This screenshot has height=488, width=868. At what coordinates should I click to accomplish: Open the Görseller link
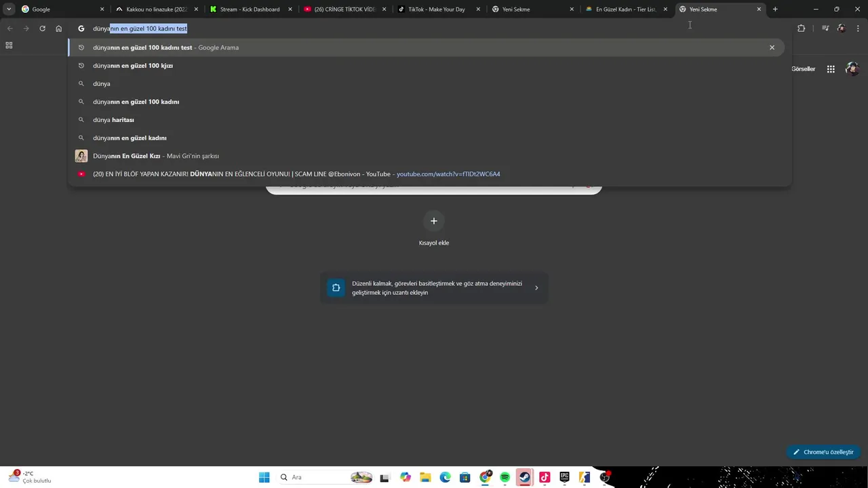click(803, 69)
